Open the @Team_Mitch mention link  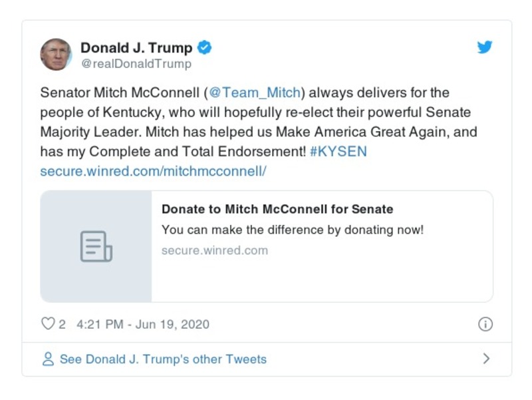[x=254, y=93]
